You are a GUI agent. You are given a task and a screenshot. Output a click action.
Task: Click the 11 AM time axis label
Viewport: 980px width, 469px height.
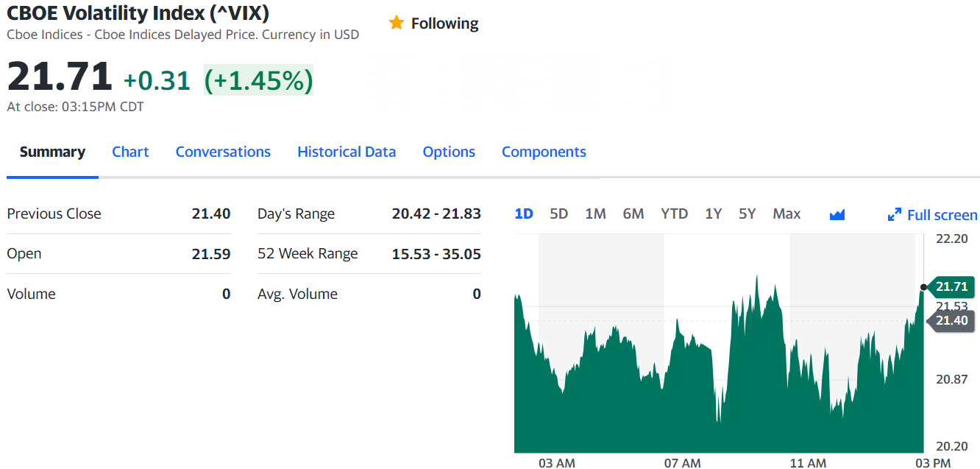[808, 463]
